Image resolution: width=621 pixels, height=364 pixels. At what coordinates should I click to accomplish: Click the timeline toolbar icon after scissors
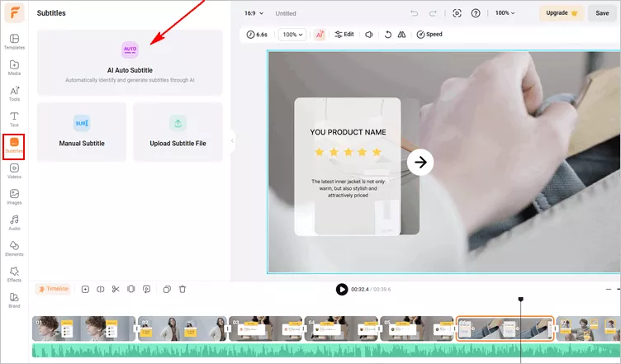(131, 289)
